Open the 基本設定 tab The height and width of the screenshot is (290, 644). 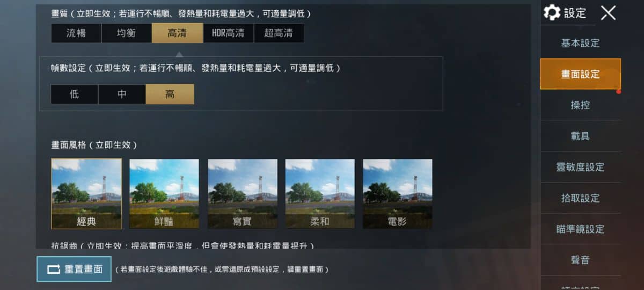click(x=580, y=43)
